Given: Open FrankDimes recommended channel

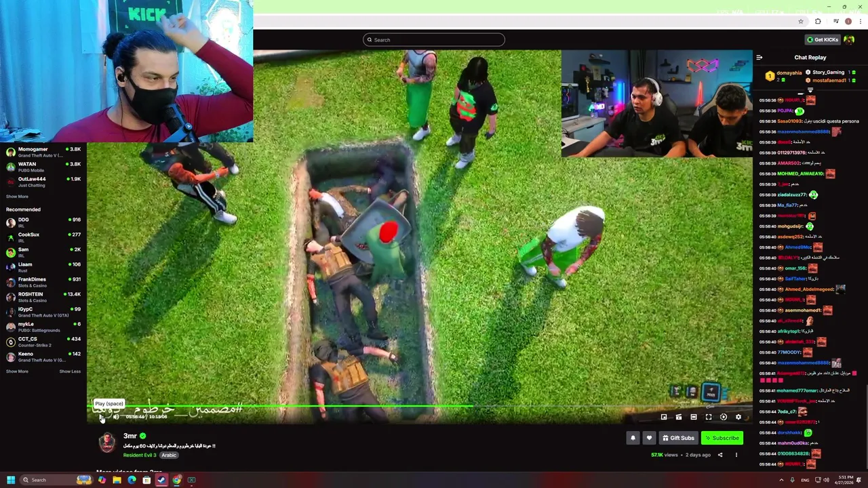Looking at the screenshot, I should tap(43, 282).
